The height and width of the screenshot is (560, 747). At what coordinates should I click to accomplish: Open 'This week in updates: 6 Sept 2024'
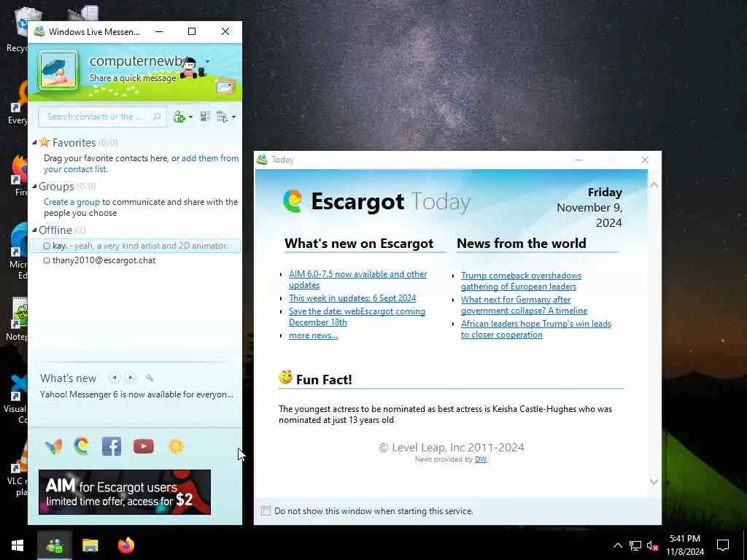tap(352, 298)
